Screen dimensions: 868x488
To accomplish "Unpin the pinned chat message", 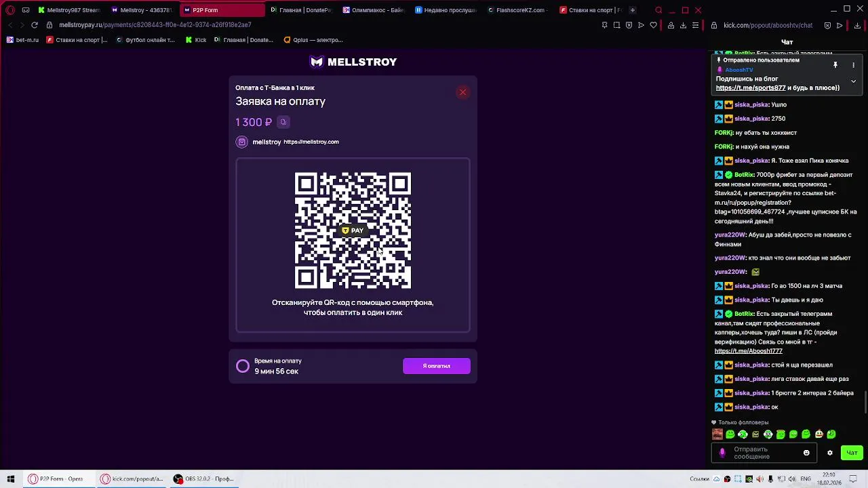I will coord(835,65).
